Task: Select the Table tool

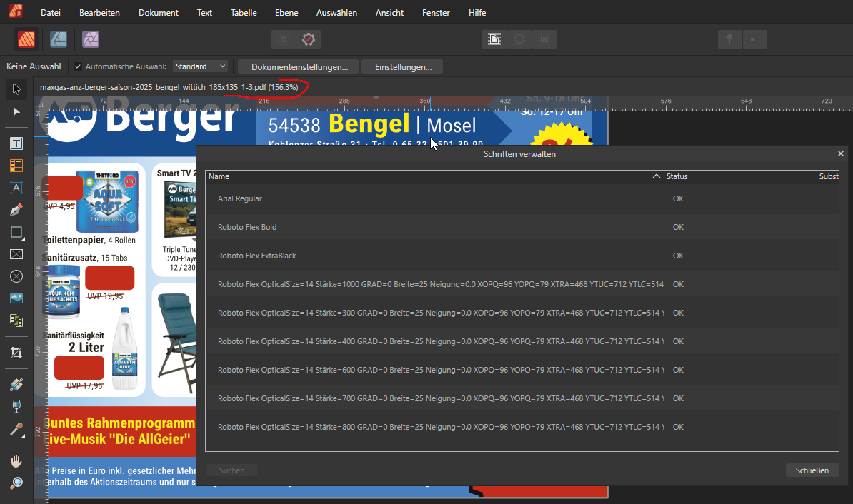Action: click(x=16, y=166)
